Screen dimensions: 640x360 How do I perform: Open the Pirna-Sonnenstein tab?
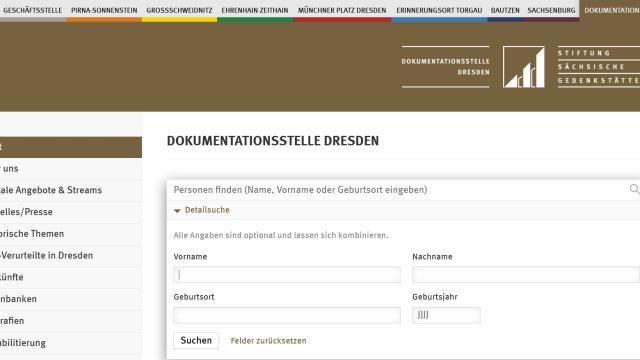point(104,10)
